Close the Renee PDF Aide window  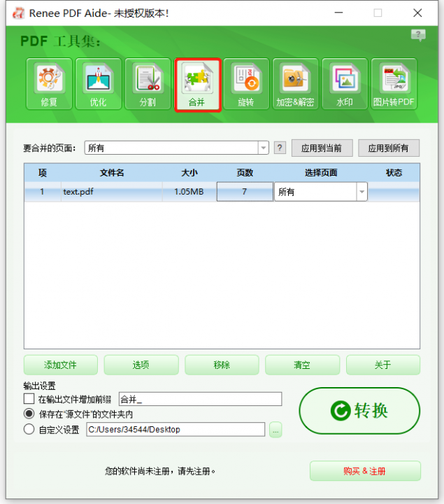tap(417, 13)
